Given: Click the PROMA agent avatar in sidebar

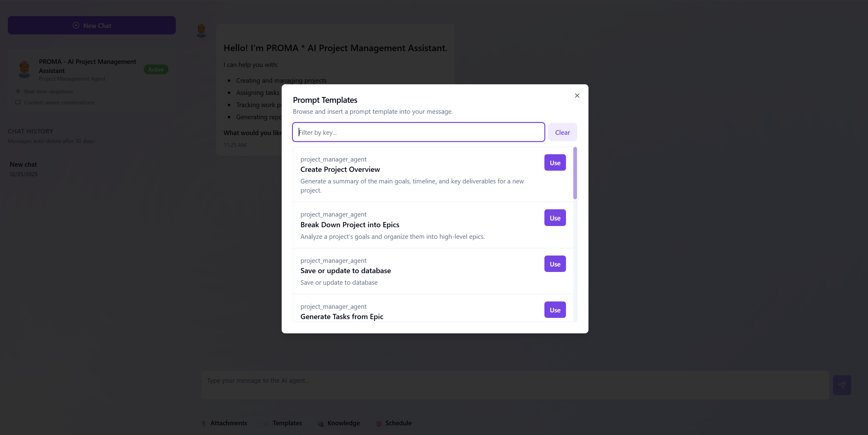Looking at the screenshot, I should point(24,69).
